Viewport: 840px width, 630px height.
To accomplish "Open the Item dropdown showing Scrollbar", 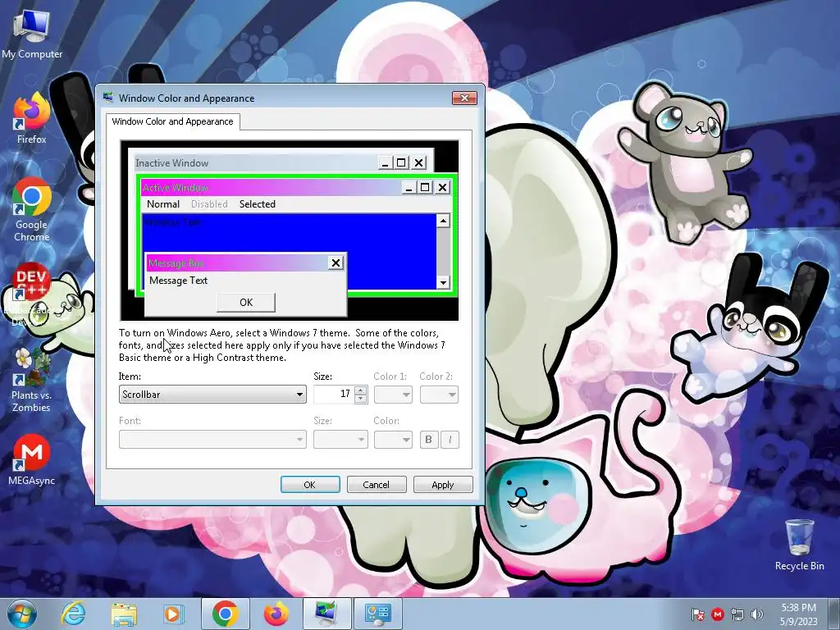I will [x=212, y=395].
